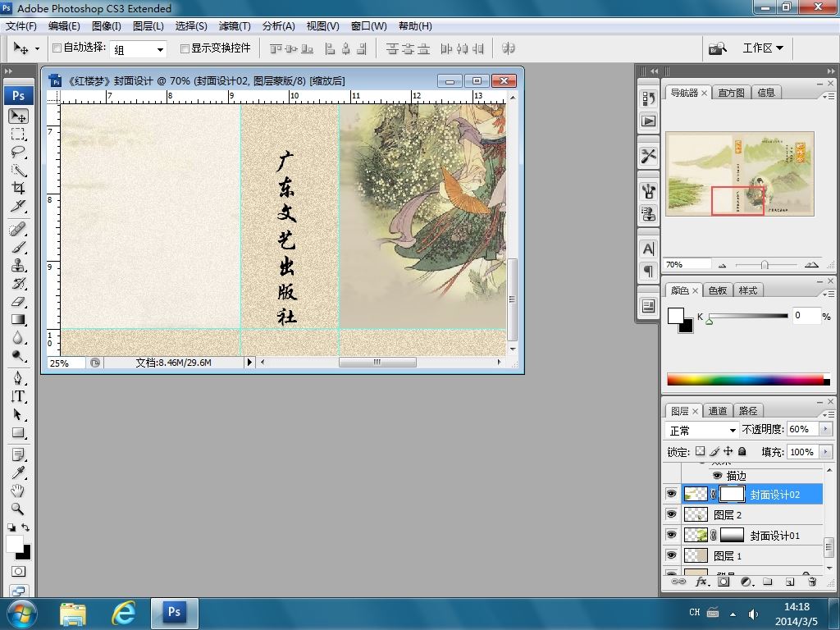Hide the 封面设计02 layer

671,494
